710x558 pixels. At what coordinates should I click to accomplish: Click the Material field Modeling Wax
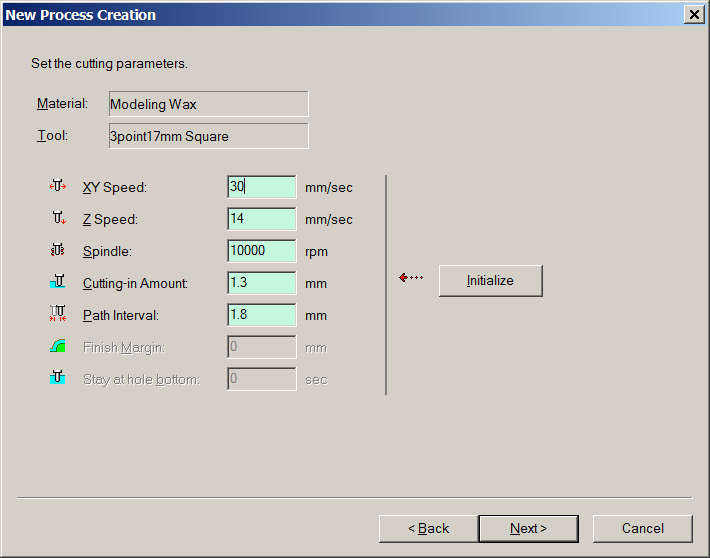209,104
